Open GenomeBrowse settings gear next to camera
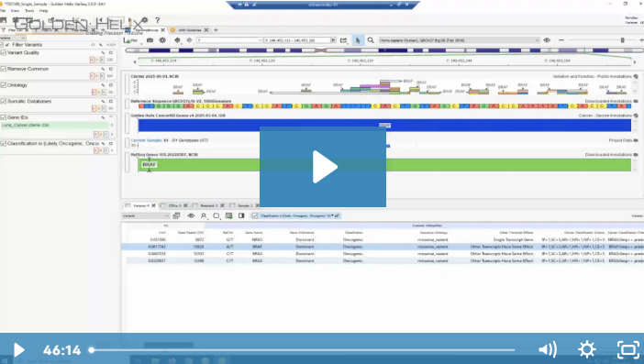This screenshot has width=644, height=364. tap(162, 40)
